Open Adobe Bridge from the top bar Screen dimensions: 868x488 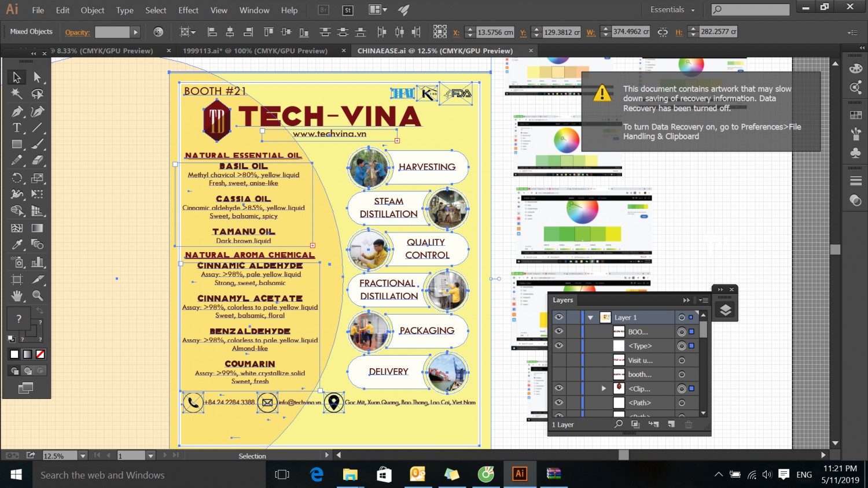pyautogui.click(x=323, y=10)
